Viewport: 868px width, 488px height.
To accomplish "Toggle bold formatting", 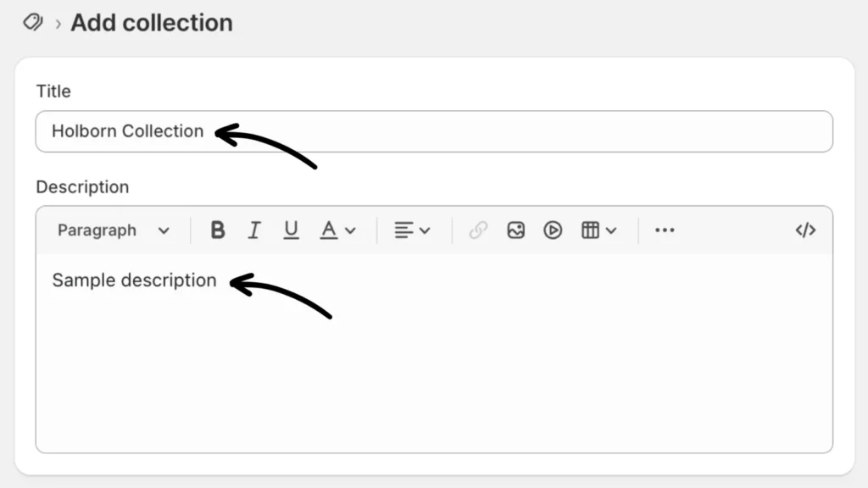I will coord(218,230).
